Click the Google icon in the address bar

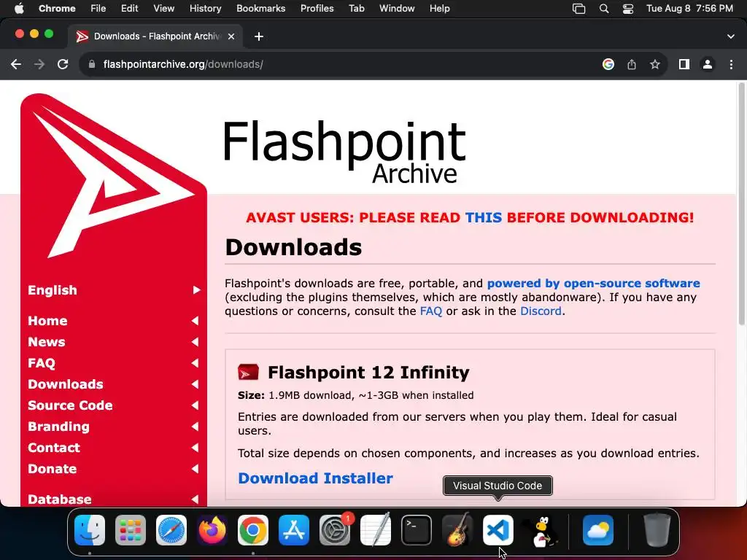[608, 64]
